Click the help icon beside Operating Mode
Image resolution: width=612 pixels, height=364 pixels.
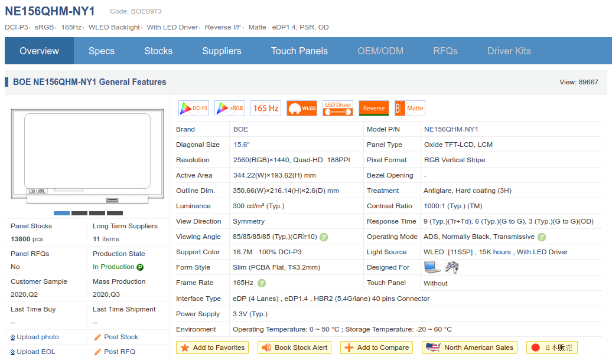pyautogui.click(x=542, y=237)
